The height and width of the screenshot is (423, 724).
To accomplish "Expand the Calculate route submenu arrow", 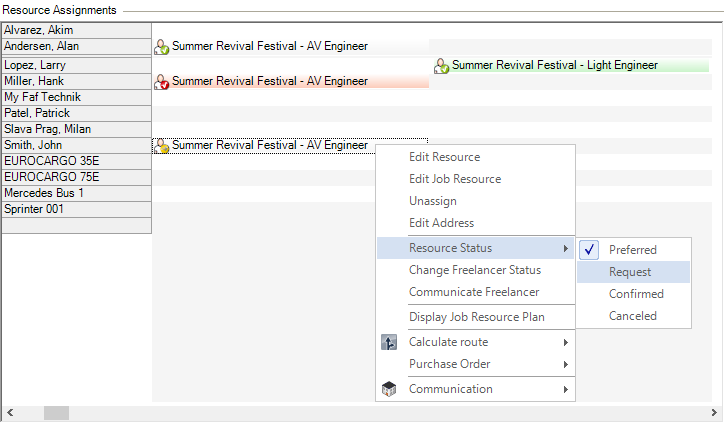I will click(565, 342).
